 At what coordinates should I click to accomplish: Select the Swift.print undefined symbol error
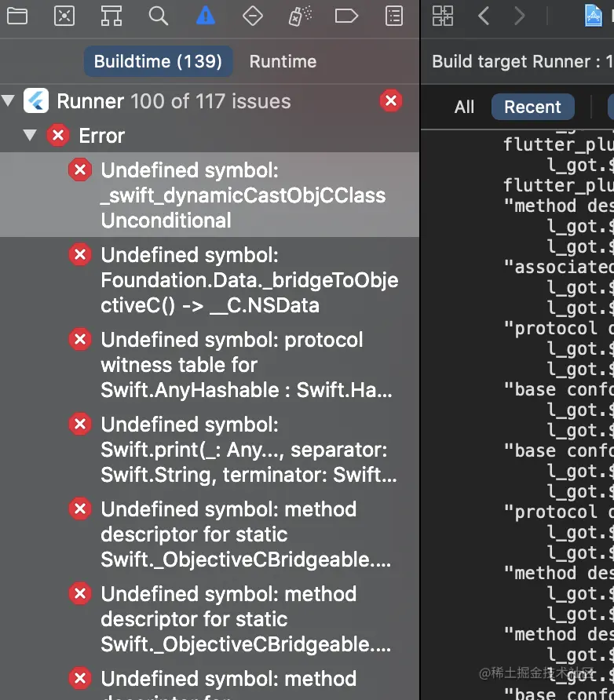point(249,450)
